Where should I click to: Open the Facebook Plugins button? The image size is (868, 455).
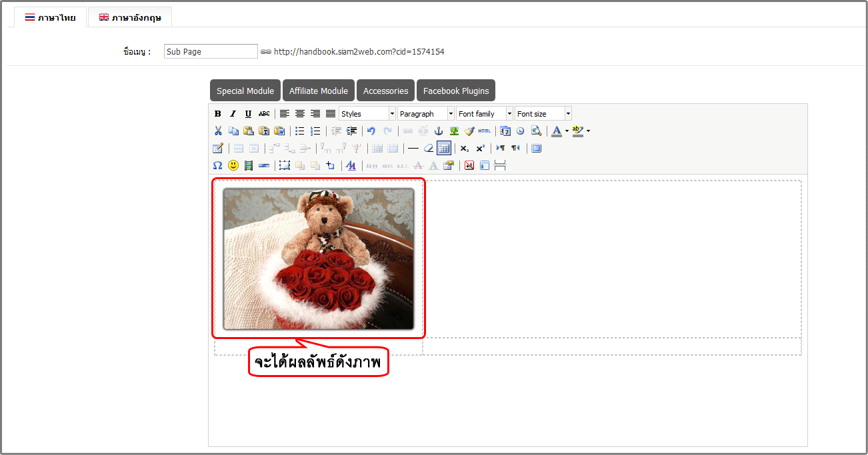pyautogui.click(x=456, y=91)
